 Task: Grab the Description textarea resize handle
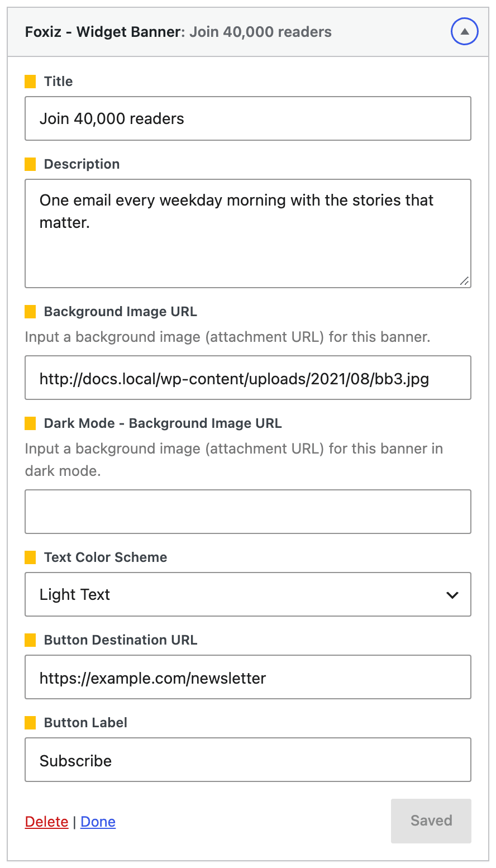click(x=464, y=281)
